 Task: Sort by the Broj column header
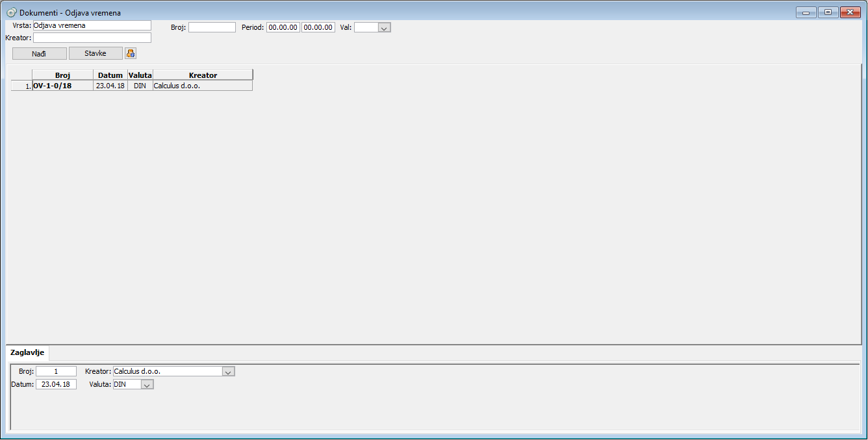pos(62,75)
